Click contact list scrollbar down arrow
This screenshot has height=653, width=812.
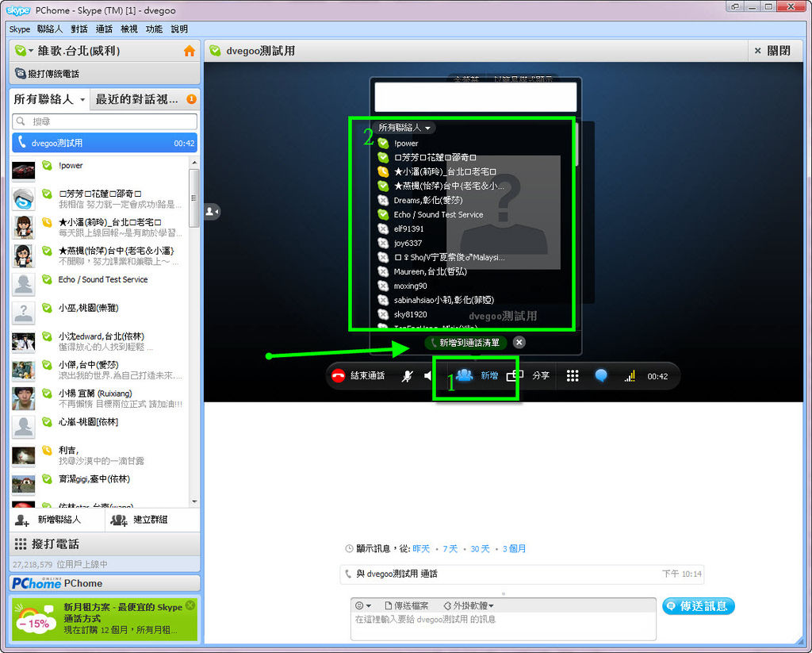[194, 501]
